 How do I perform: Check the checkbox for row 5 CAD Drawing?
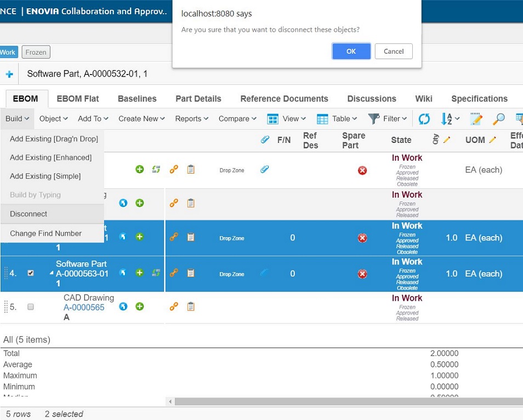[x=31, y=307]
